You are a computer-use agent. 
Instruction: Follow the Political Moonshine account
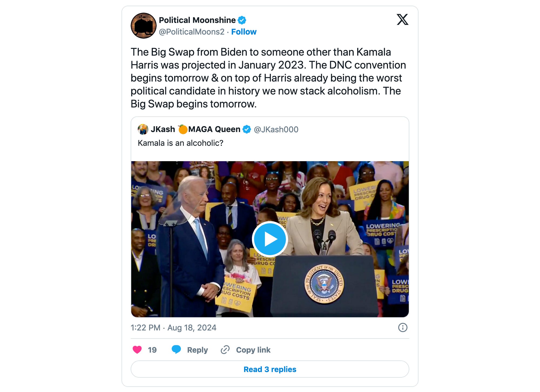(244, 32)
